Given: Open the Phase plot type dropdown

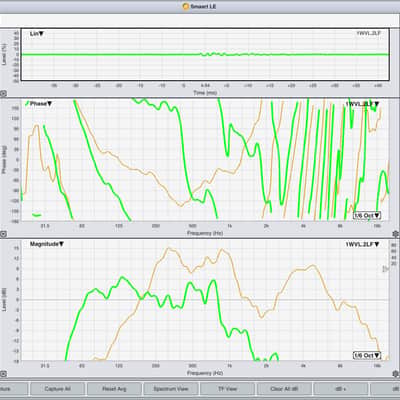Looking at the screenshot, I should coord(41,104).
